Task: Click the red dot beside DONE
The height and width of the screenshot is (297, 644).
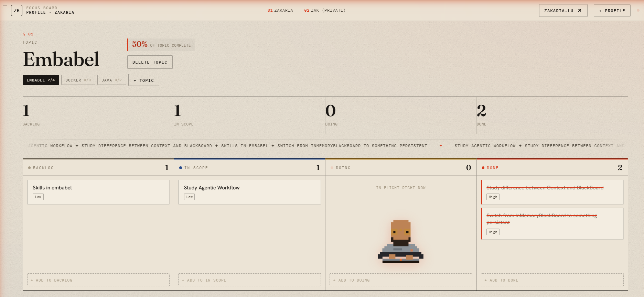Action: click(483, 168)
